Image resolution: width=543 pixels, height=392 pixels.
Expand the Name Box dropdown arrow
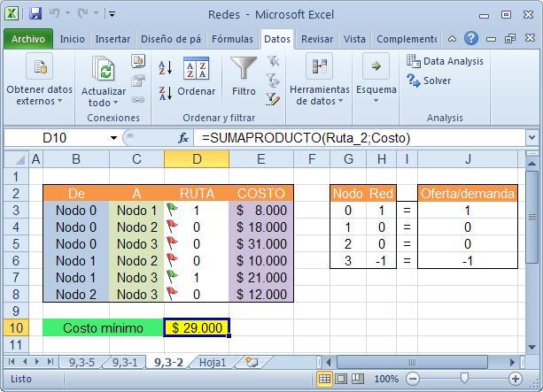click(x=114, y=138)
